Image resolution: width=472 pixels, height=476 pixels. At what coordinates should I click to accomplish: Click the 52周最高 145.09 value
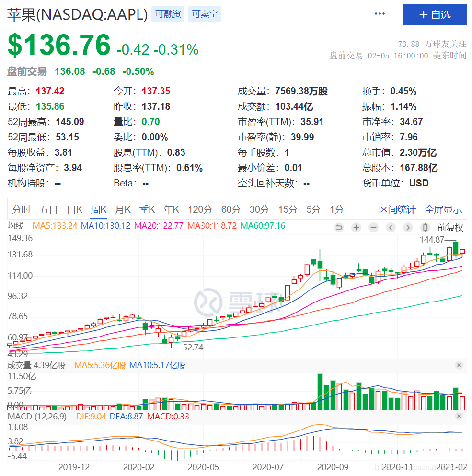pyautogui.click(x=70, y=122)
